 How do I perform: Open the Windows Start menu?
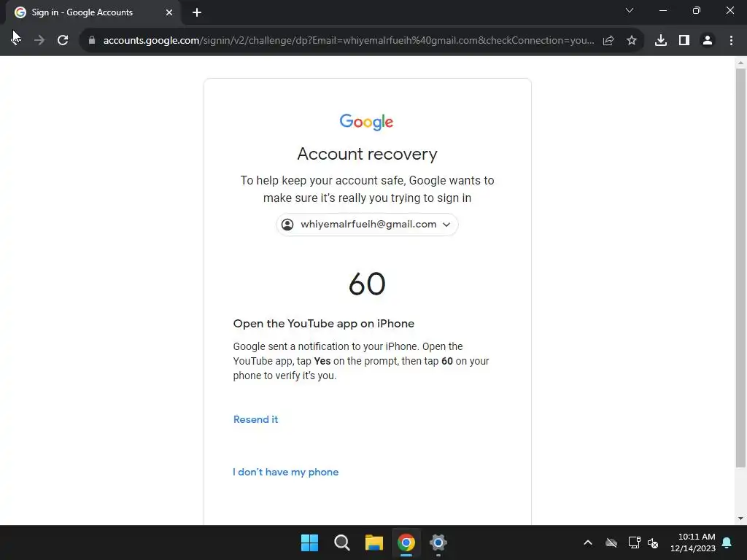click(309, 542)
